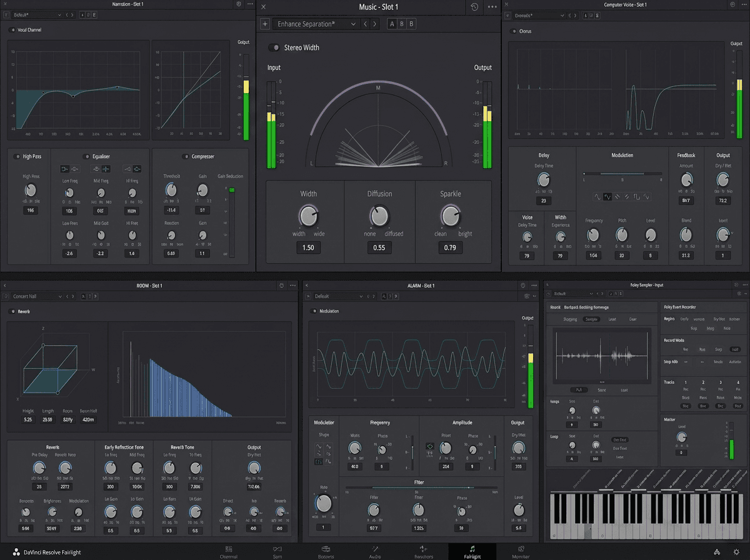
Task: Open settings gear icon in ALARM preset bar
Action: (527, 296)
